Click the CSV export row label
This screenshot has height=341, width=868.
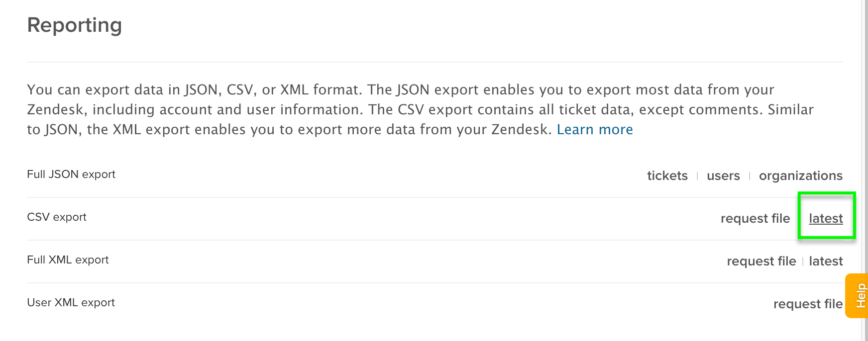(57, 217)
